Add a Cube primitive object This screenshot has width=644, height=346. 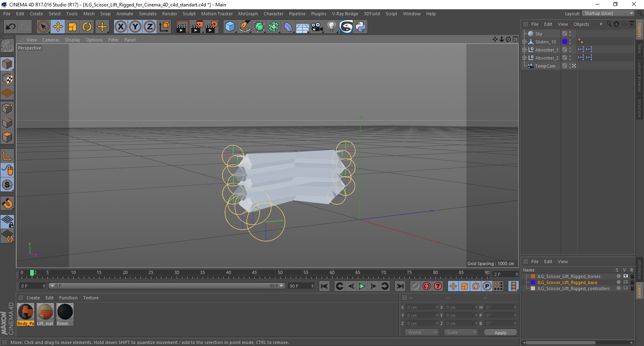(x=230, y=27)
